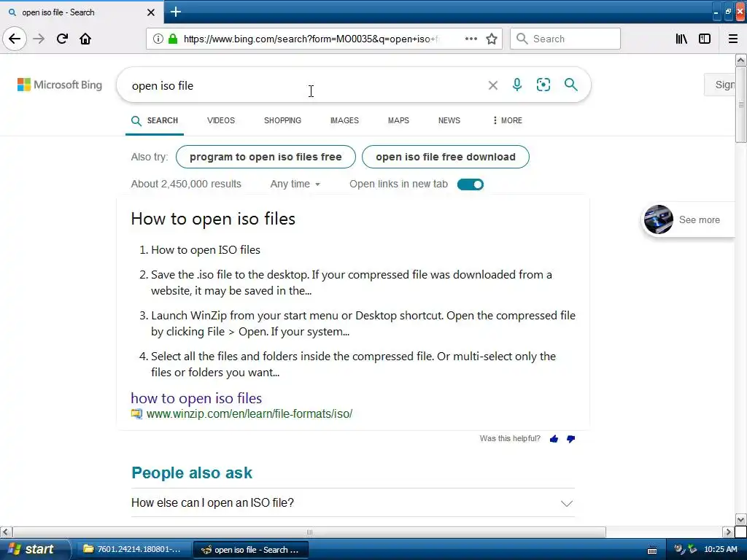Start Bing voice search with microphone
The width and height of the screenshot is (747, 560).
[x=517, y=85]
